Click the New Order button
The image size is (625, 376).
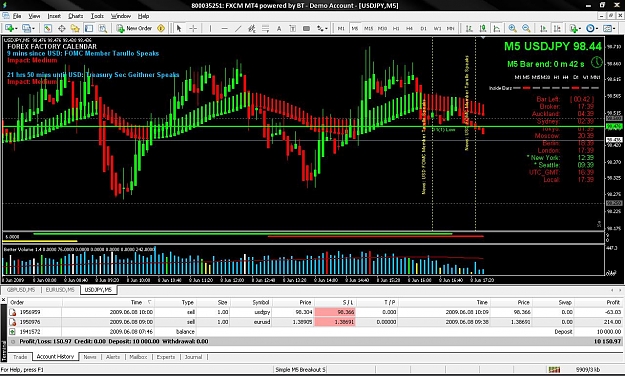tap(134, 28)
